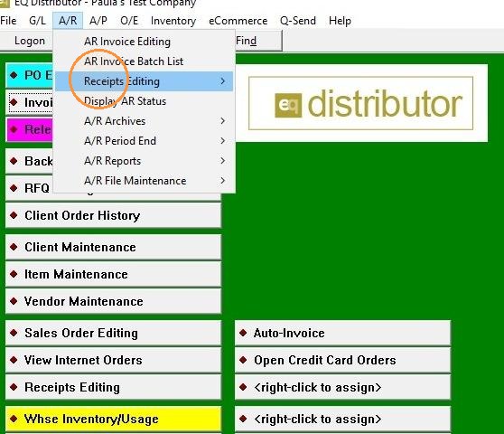
Task: Open the yellow Whse Inventory/Usage button
Action: (x=113, y=420)
